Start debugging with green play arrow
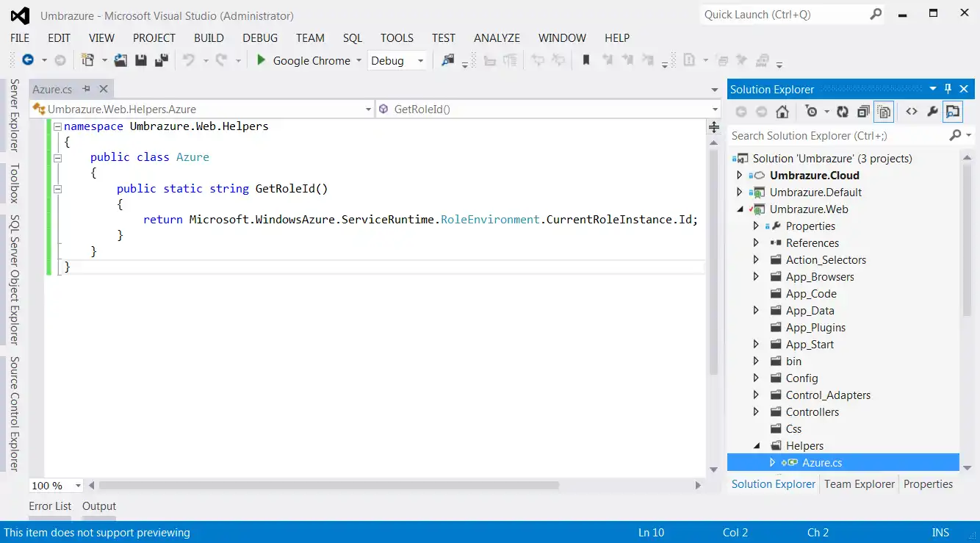 click(x=261, y=60)
